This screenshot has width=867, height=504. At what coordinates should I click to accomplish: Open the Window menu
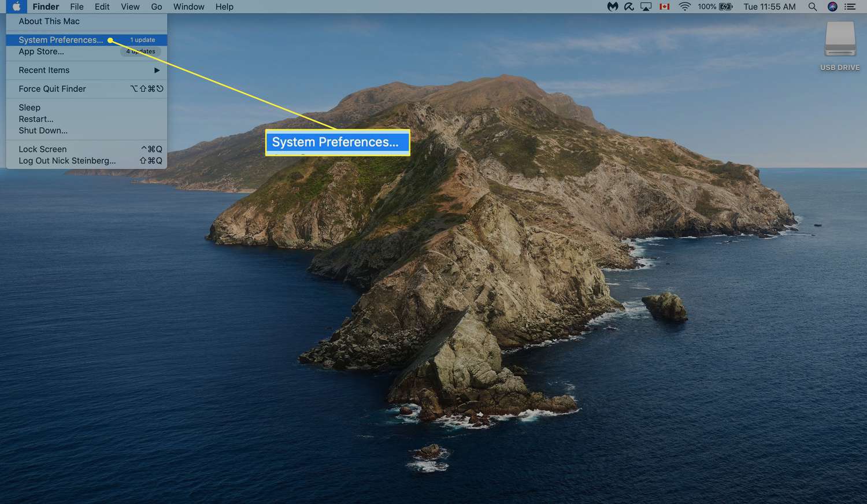pyautogui.click(x=188, y=7)
